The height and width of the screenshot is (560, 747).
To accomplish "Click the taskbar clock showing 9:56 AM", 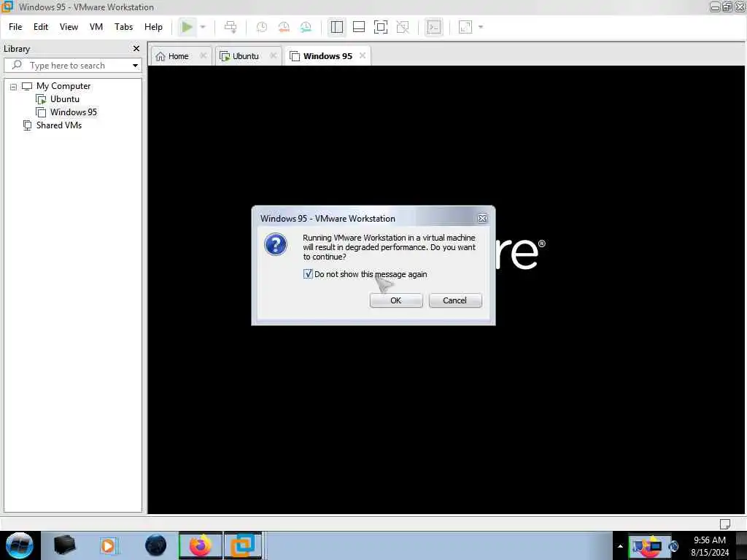I will [x=710, y=546].
